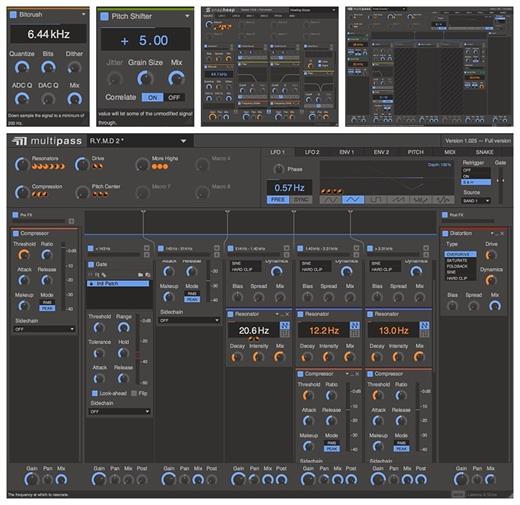Screen dimensions: 520x505
Task: Open the Gate Sidechain OFF dropdown
Action: coord(119,412)
